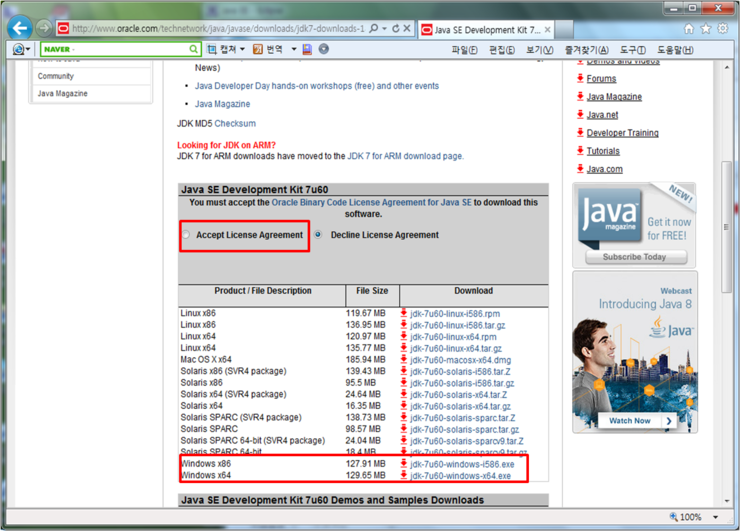Stop loading with the X icon in the address bar

[x=407, y=28]
